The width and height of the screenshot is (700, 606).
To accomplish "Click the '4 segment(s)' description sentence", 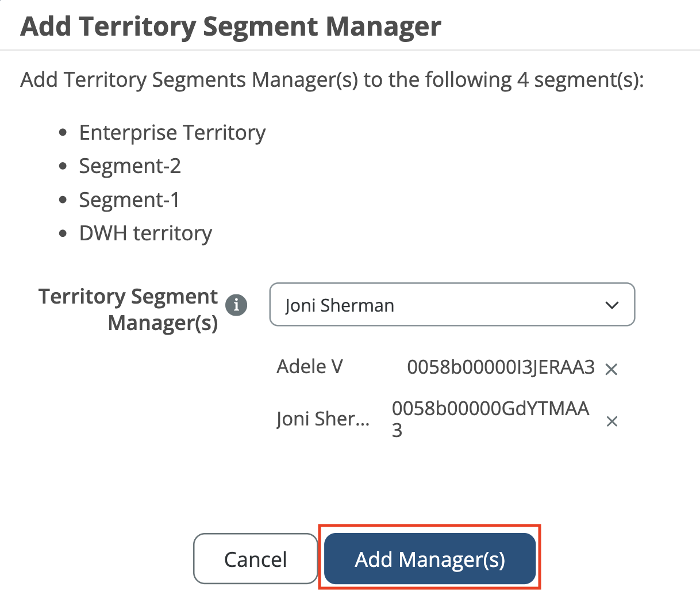I will click(332, 80).
